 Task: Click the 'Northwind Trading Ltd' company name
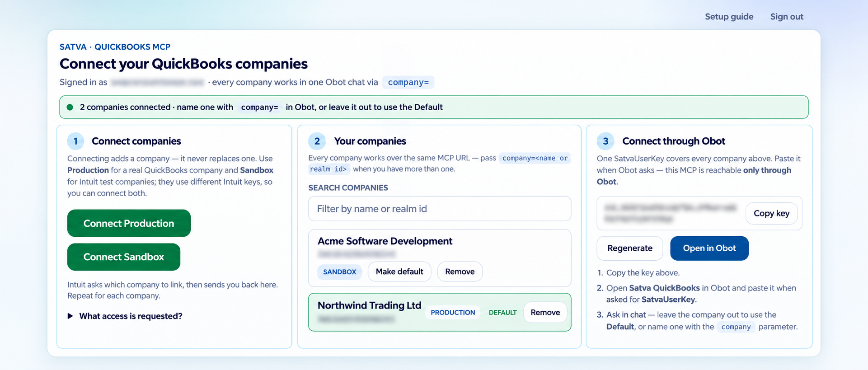click(x=370, y=305)
